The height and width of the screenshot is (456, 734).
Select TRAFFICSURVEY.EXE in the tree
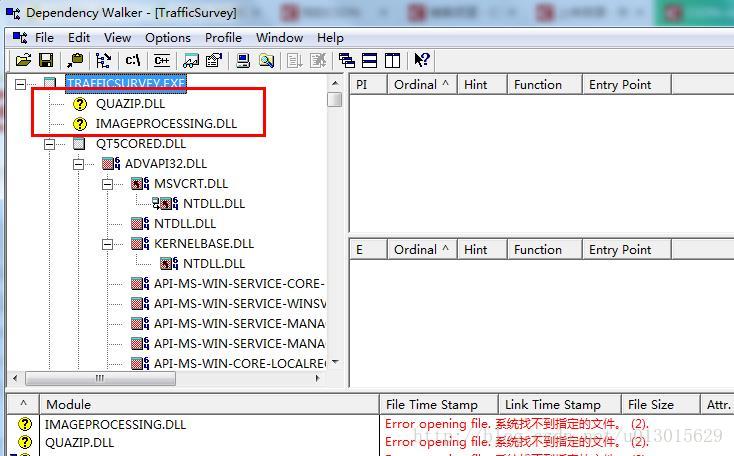(126, 83)
